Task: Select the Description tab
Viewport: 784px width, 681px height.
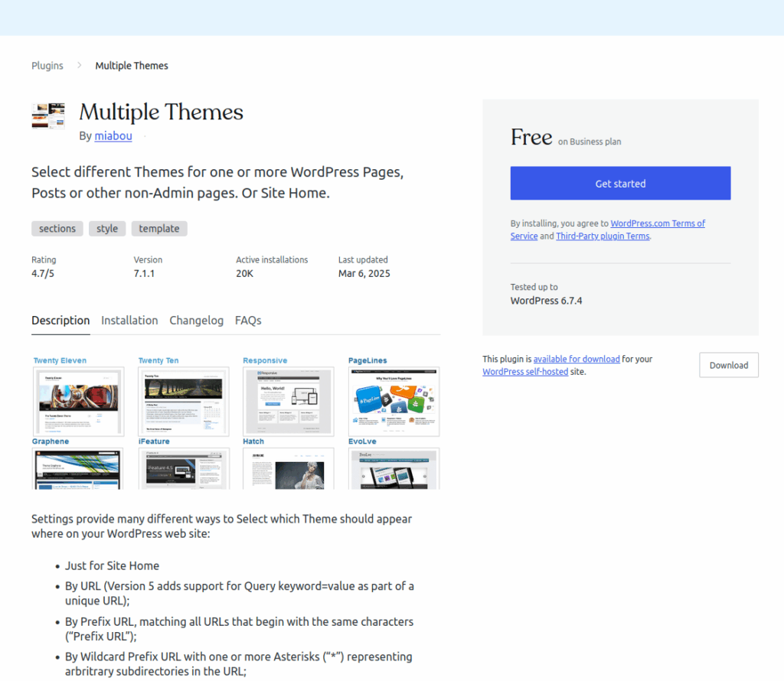Action: [60, 321]
